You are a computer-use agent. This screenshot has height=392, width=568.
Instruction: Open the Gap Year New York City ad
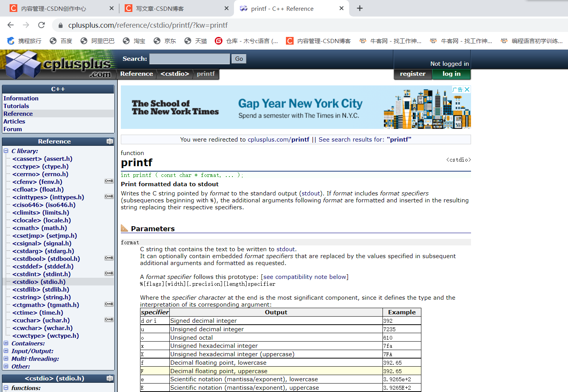(x=296, y=107)
